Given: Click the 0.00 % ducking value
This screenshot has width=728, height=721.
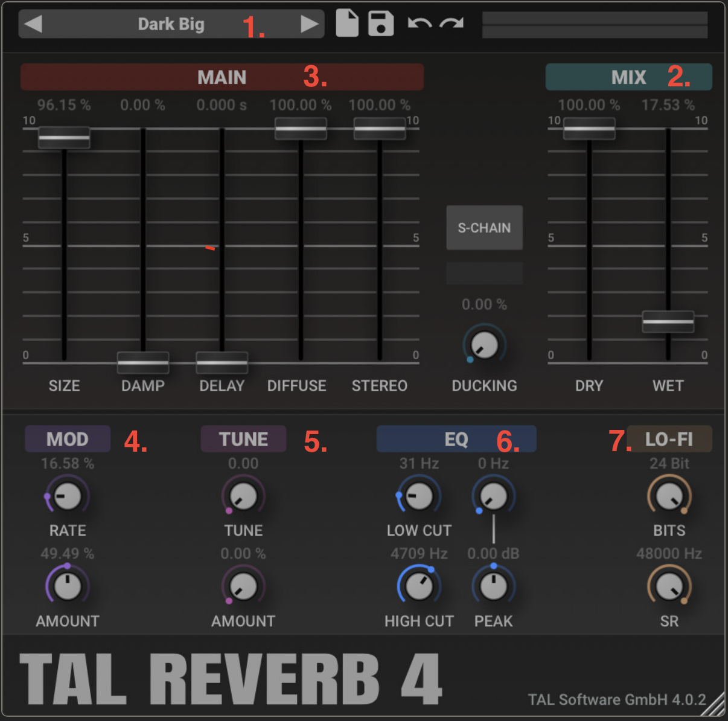Looking at the screenshot, I should (484, 304).
